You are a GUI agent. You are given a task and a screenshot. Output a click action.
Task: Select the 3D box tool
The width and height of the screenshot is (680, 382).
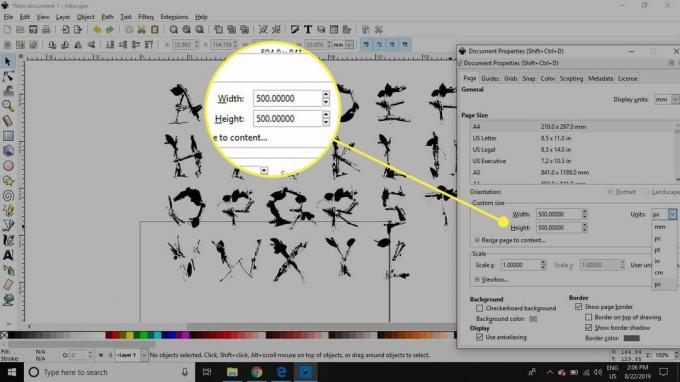coord(8,151)
